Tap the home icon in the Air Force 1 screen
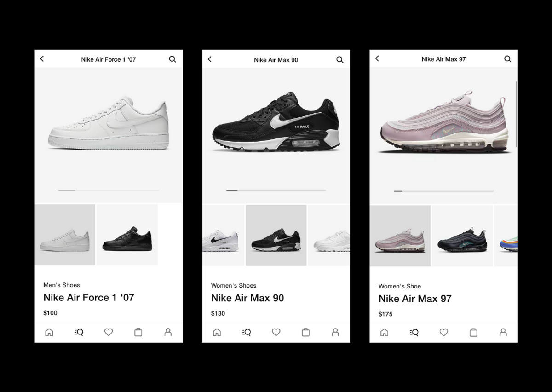 tap(49, 332)
